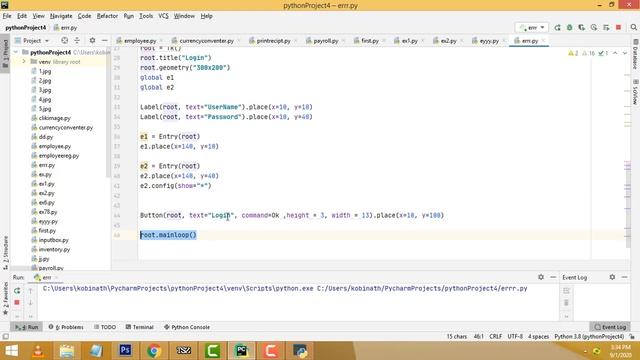Switch to PyCharm taskbar icon
Image resolution: width=640 pixels, height=360 pixels.
tap(241, 351)
